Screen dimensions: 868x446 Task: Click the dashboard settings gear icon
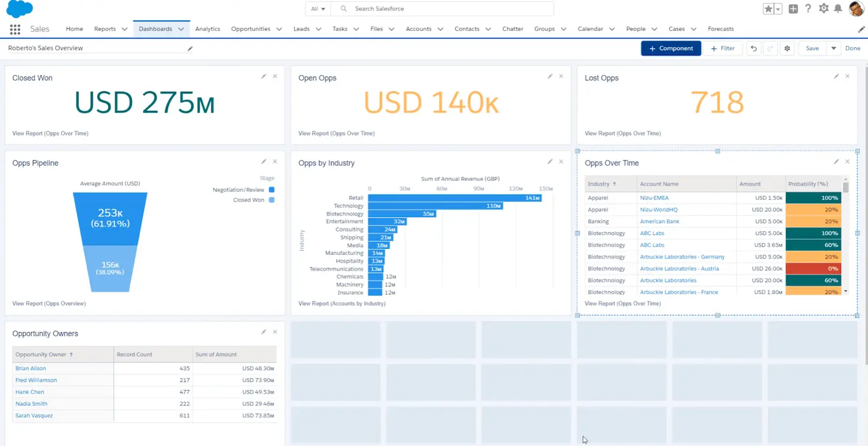(x=787, y=48)
